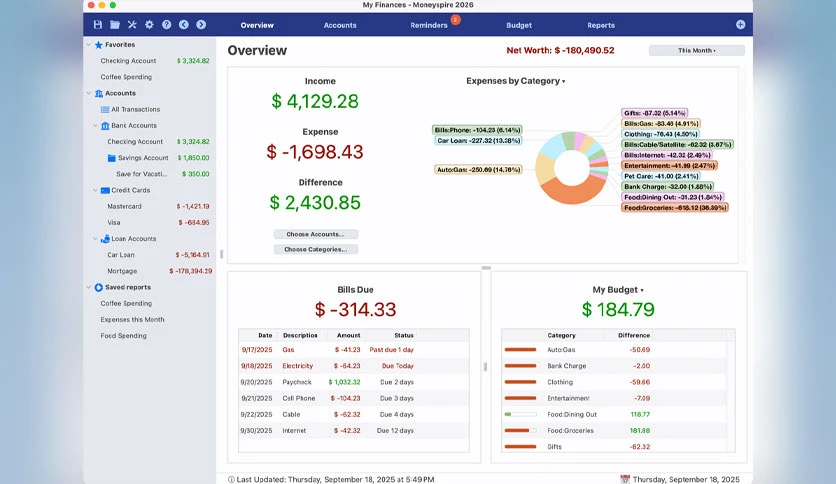Click the Loan Accounts icon
This screenshot has height=484, width=836.
point(105,239)
